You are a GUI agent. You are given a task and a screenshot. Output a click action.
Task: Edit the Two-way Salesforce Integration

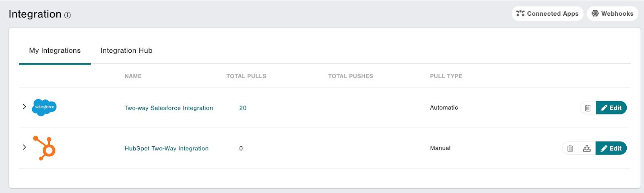click(x=611, y=108)
